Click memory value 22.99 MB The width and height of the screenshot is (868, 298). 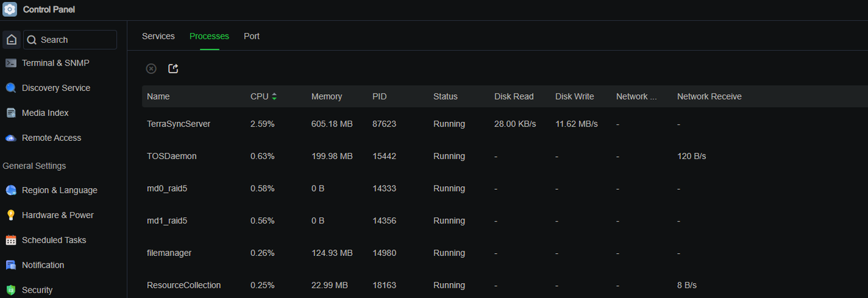pos(330,285)
